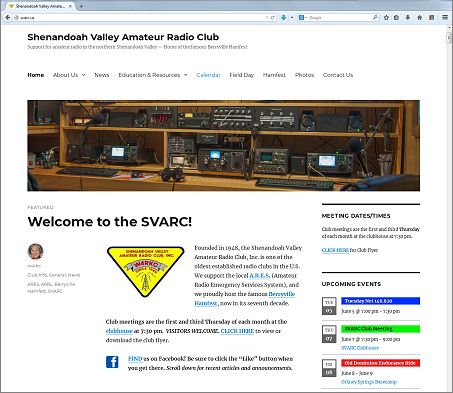Click the TUE 05 date badge
The height and width of the screenshot is (393, 453).
(x=329, y=306)
